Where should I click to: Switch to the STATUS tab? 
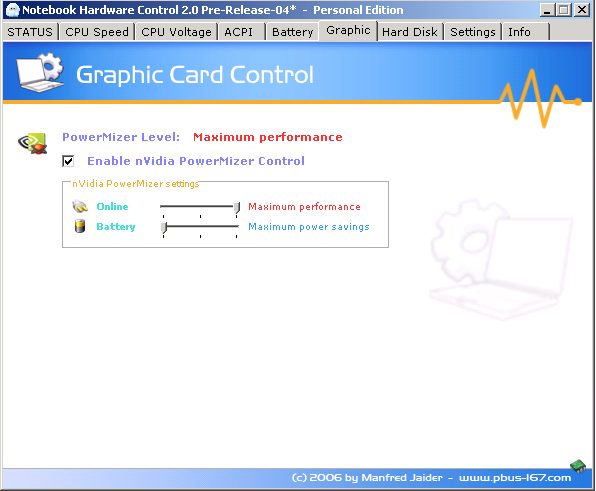[30, 32]
